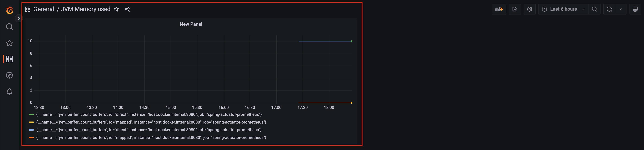This screenshot has width=644, height=150.
Task: Click yellow swatch of first mapped series
Action: click(x=31, y=122)
